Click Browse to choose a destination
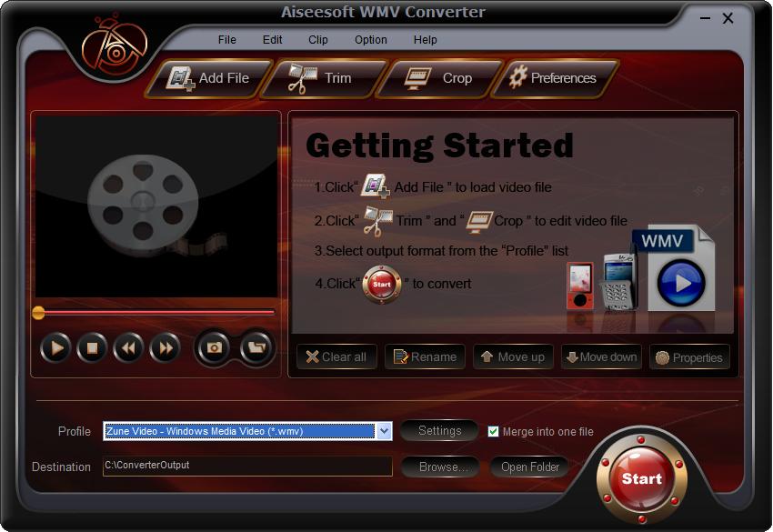773x532 pixels. pyautogui.click(x=442, y=467)
